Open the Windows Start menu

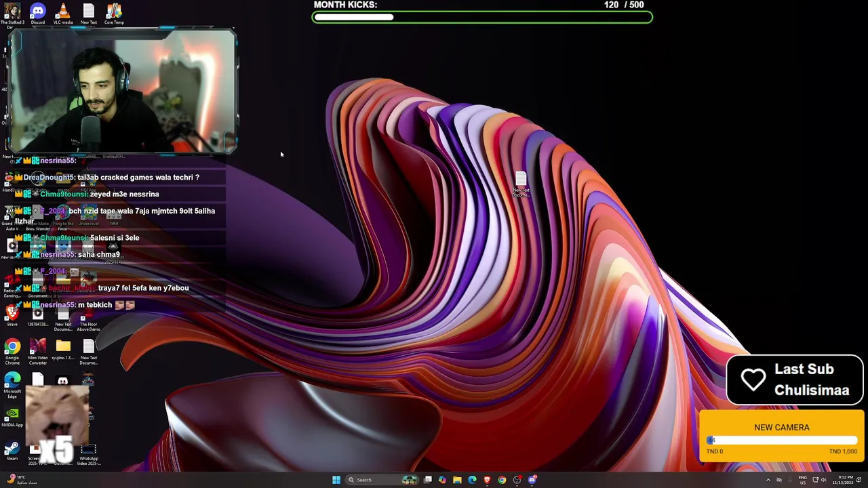click(336, 480)
